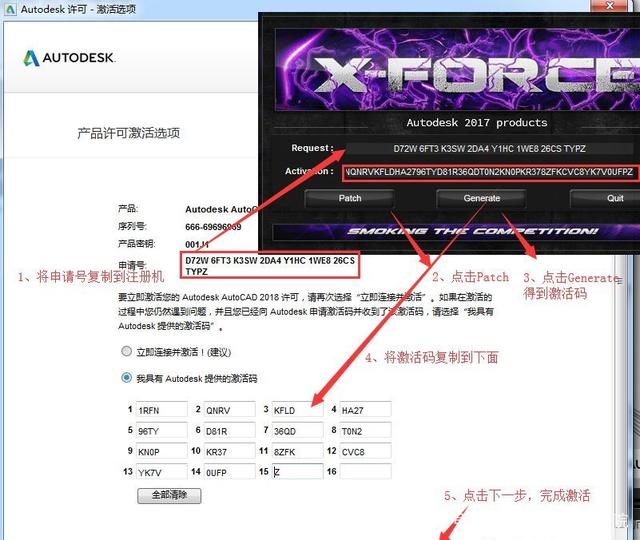The height and width of the screenshot is (540, 640).
Task: Click the Request field in X-Force keygen
Action: (x=489, y=149)
